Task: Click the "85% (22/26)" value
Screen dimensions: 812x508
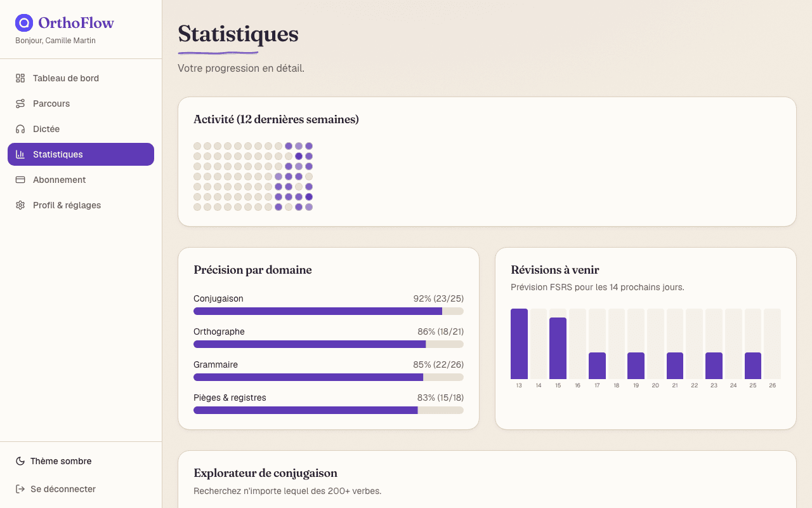Action: (438, 364)
